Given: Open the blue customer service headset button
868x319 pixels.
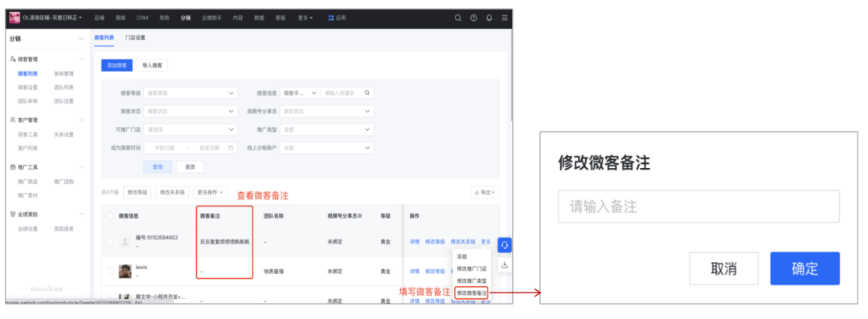Looking at the screenshot, I should (504, 245).
